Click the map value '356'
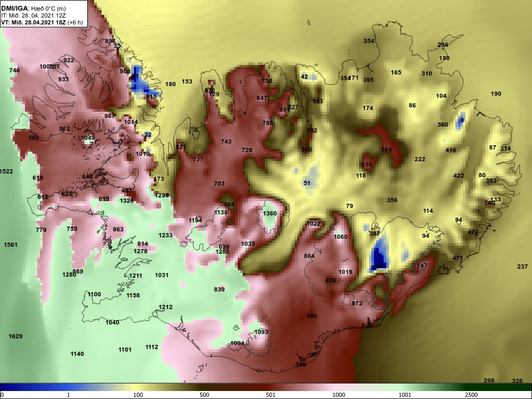Viewport: 532px width, 399px height. [x=392, y=200]
